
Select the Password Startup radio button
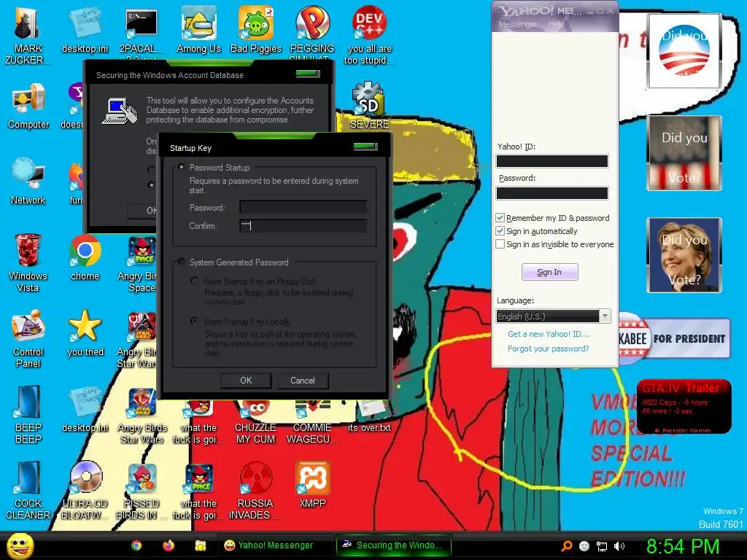click(x=181, y=167)
